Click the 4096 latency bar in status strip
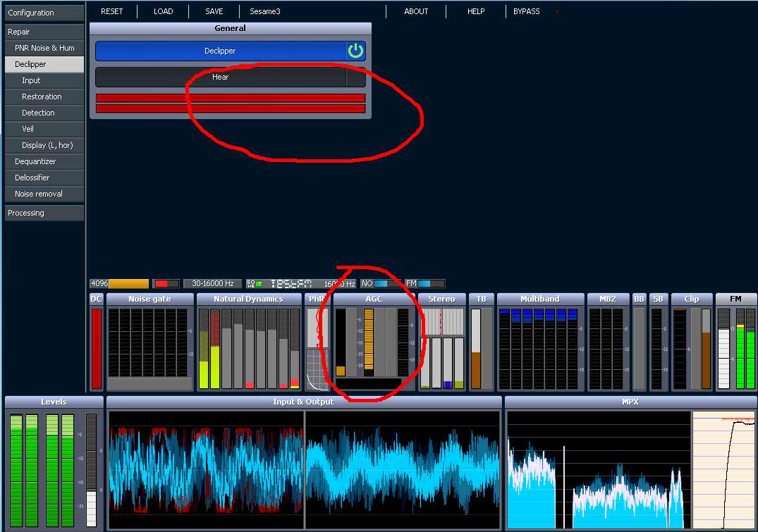The image size is (758, 532). point(119,284)
